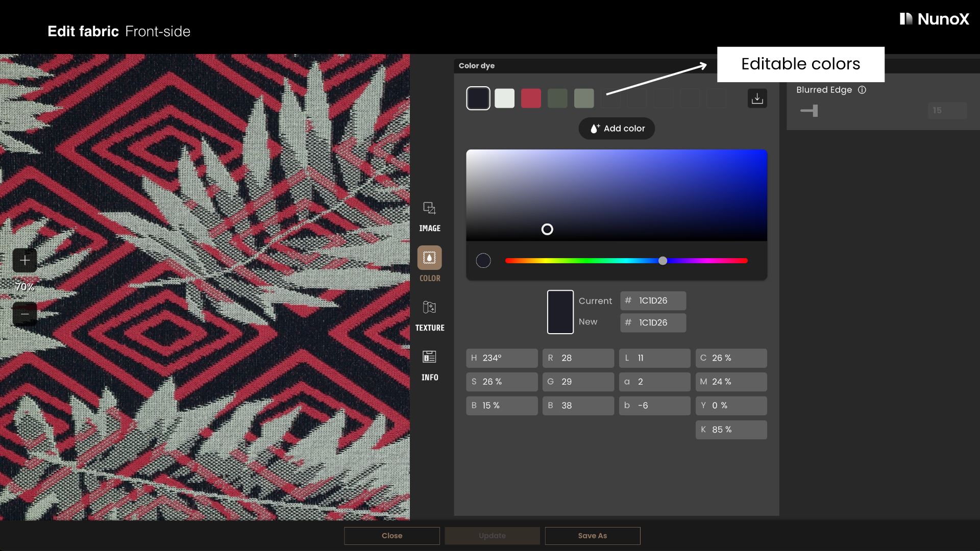This screenshot has height=551, width=980.
Task: Click the Magenta field 24 %
Action: (731, 382)
